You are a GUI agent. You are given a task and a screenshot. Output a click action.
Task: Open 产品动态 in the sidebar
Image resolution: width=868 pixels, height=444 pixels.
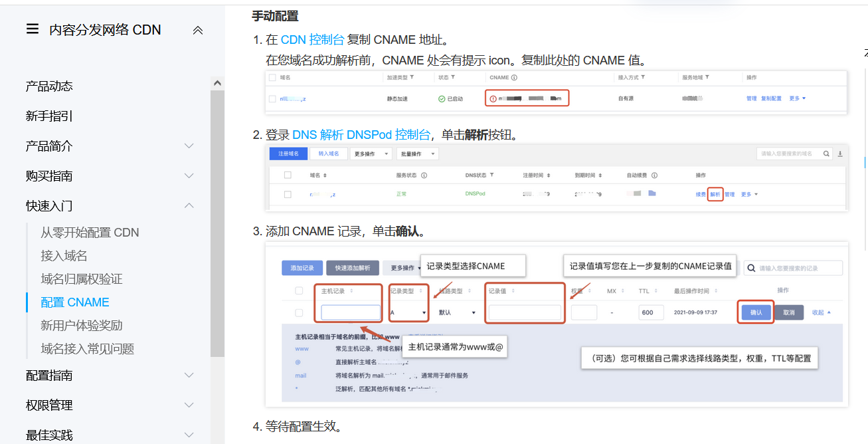[x=49, y=86]
